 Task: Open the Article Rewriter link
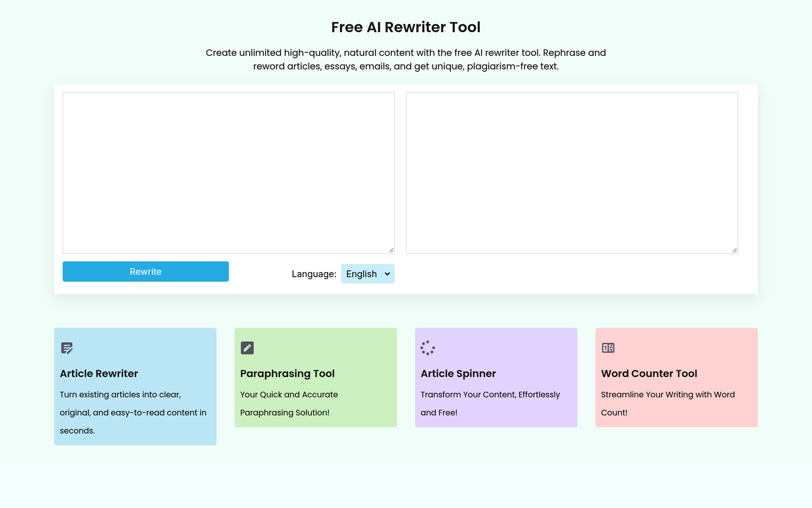tap(99, 374)
